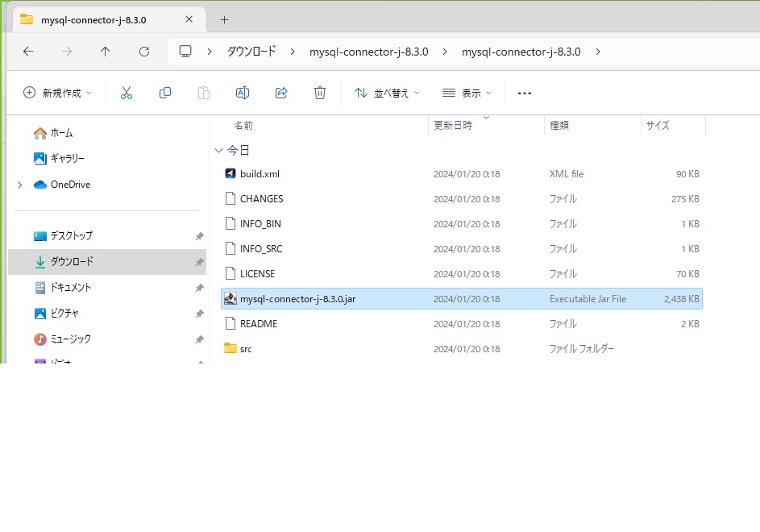Rename the selected file using the toolbar icon
The height and width of the screenshot is (532, 760).
pyautogui.click(x=242, y=93)
